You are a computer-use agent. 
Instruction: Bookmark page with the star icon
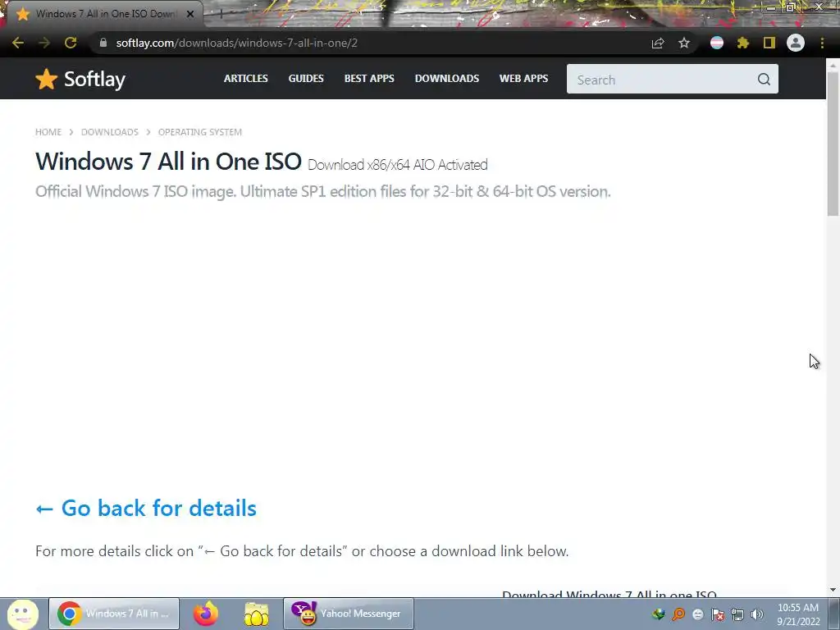click(684, 43)
